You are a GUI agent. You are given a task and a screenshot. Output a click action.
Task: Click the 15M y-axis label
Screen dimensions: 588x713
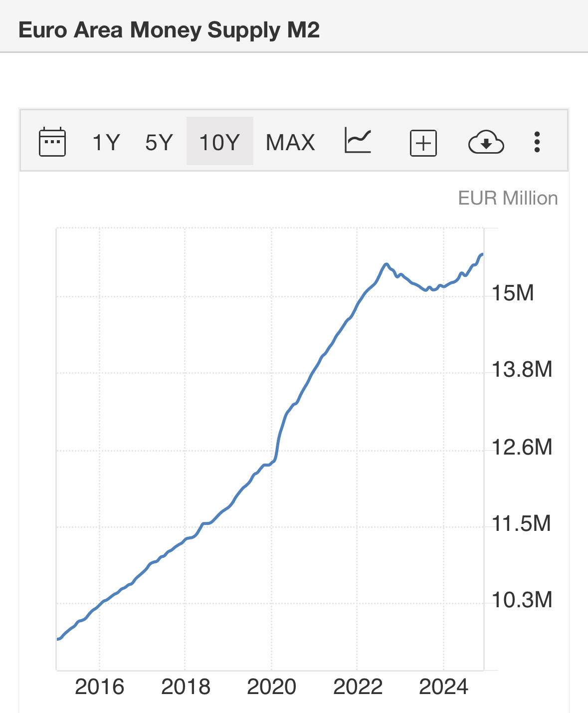(513, 293)
